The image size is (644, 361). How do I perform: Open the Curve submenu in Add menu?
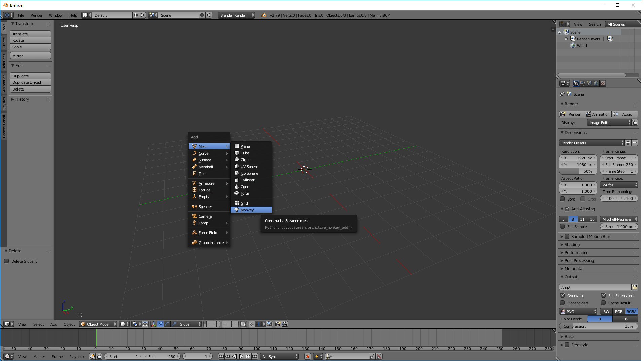[209, 153]
